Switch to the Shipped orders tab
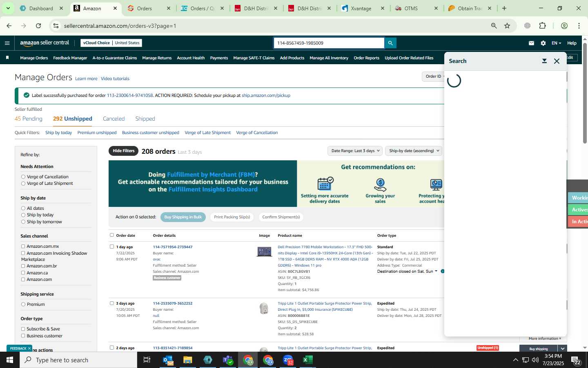Screen dimensions: 588x368 click(145, 119)
